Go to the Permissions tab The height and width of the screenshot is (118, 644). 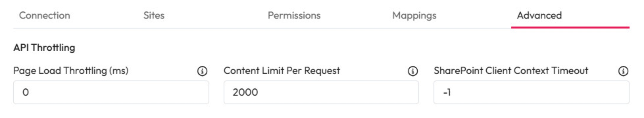pyautogui.click(x=294, y=15)
